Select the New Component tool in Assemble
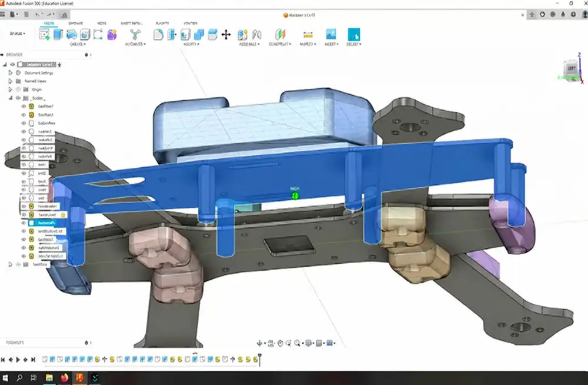588x385 pixels. click(x=243, y=35)
